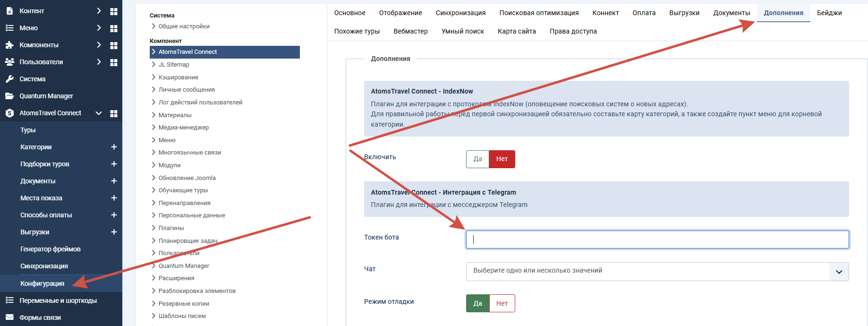This screenshot has width=868, height=326.
Task: Open the grid icon beside Компоненты
Action: [114, 45]
